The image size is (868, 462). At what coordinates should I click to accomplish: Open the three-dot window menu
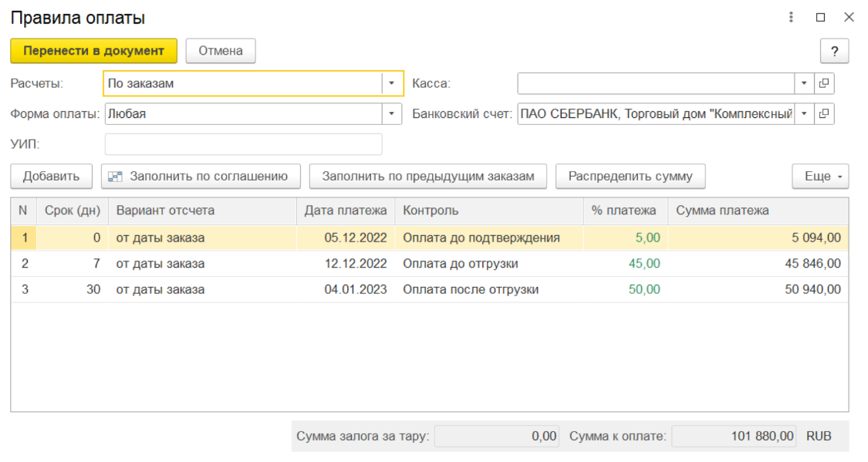792,17
